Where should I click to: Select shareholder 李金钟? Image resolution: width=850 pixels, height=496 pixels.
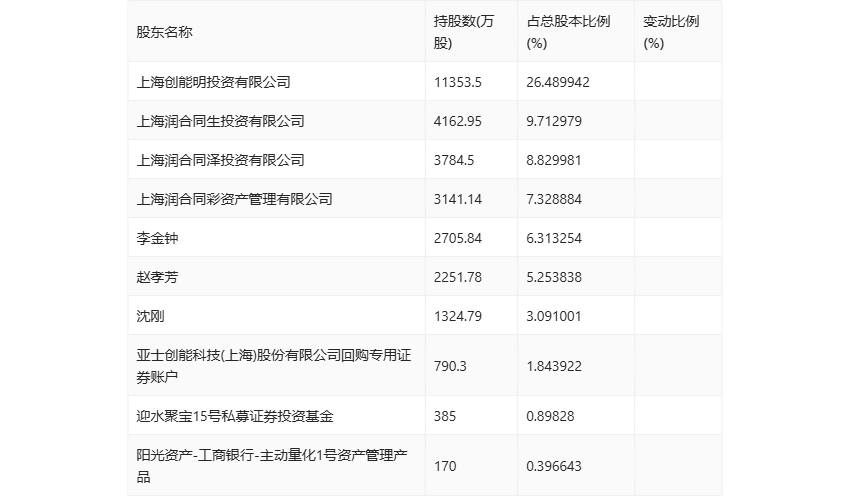157,238
